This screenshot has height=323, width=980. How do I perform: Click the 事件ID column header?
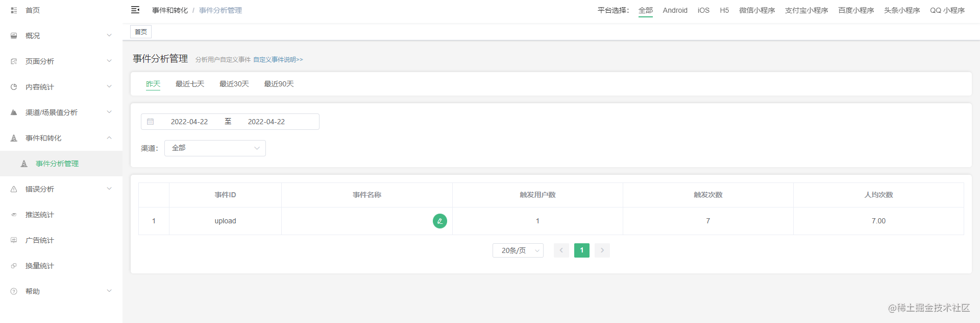click(225, 195)
